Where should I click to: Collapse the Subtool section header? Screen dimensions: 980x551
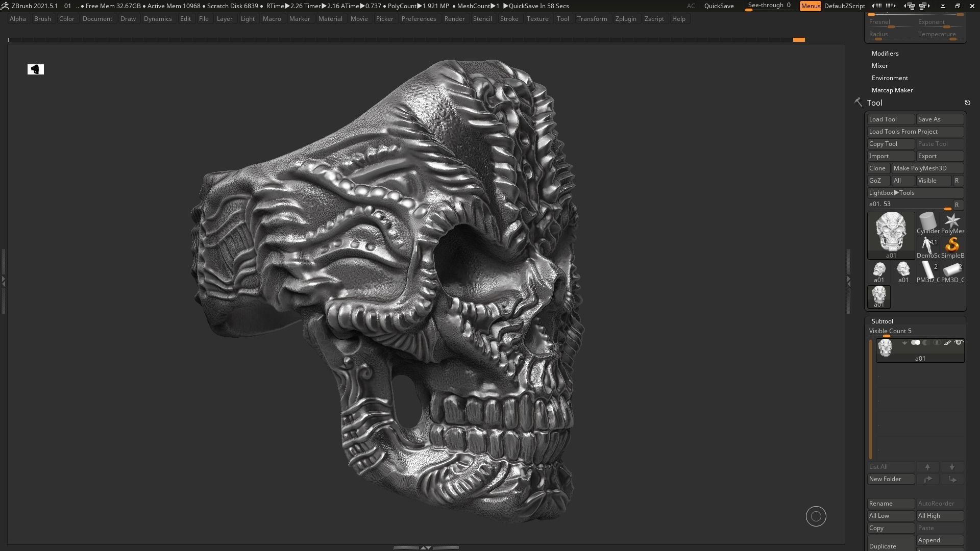(883, 321)
